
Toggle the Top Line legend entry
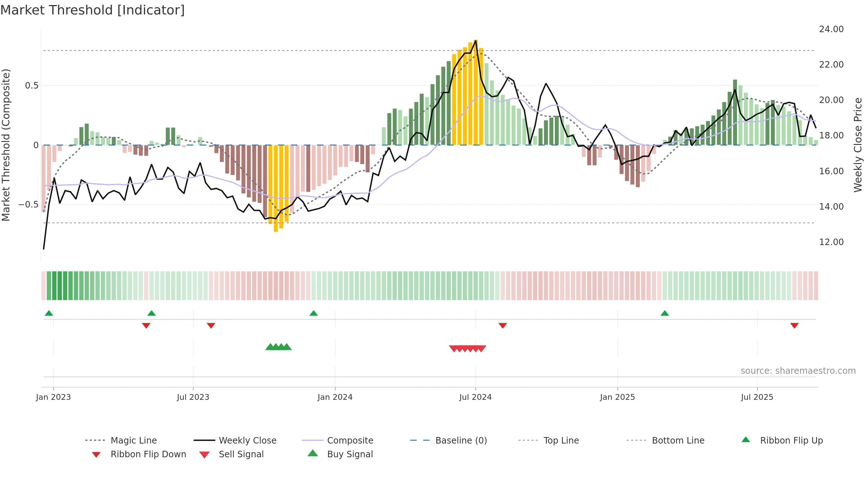[x=548, y=440]
